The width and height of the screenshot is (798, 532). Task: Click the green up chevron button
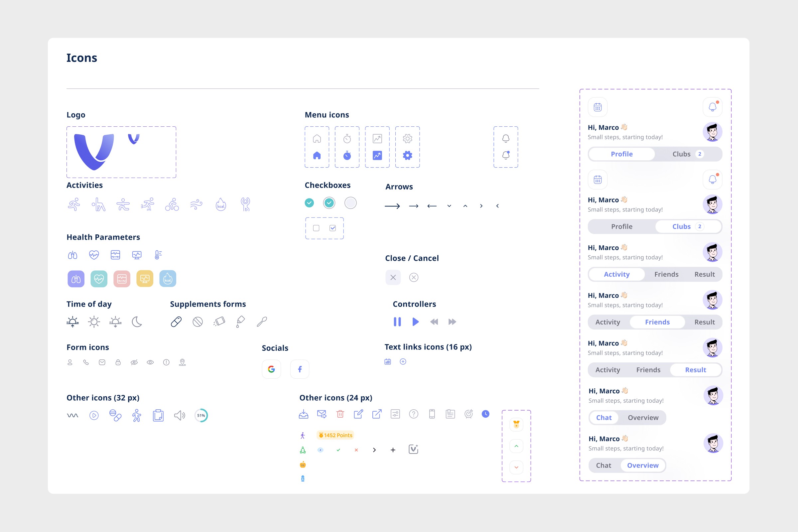516,446
